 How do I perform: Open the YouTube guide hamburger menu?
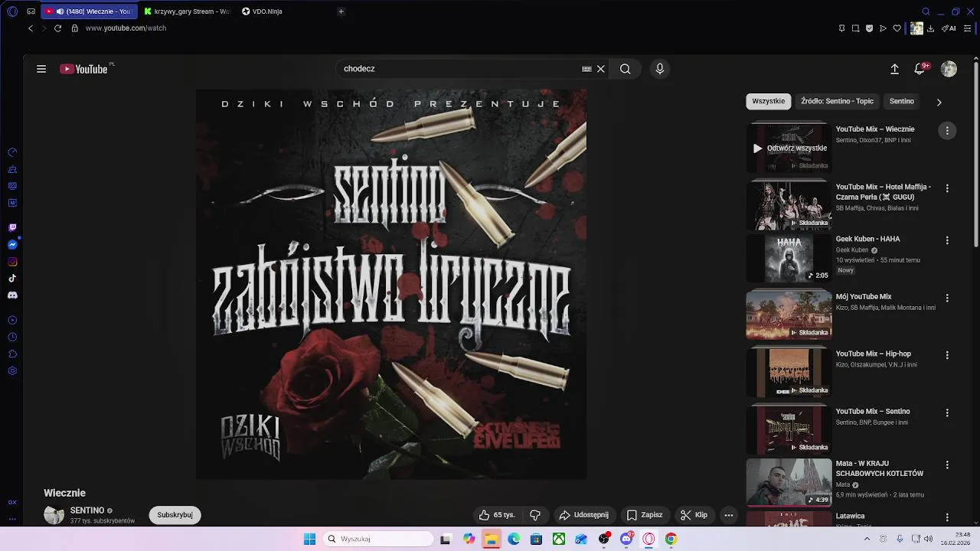tap(41, 69)
